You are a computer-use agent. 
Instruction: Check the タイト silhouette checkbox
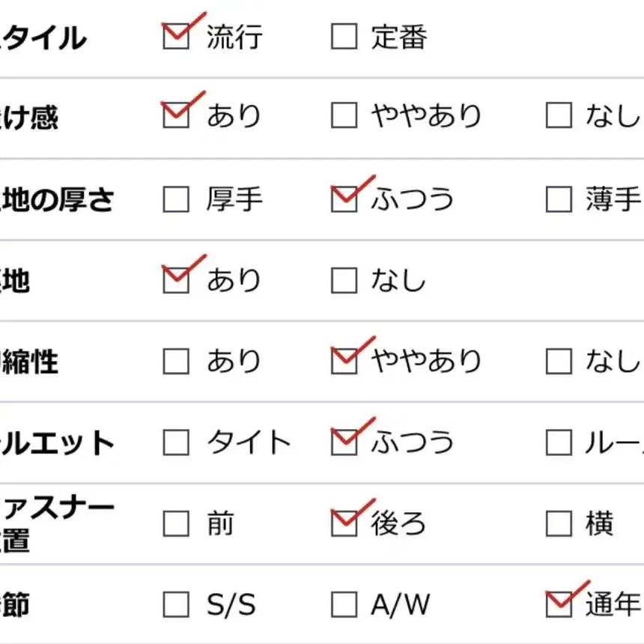[x=176, y=443]
